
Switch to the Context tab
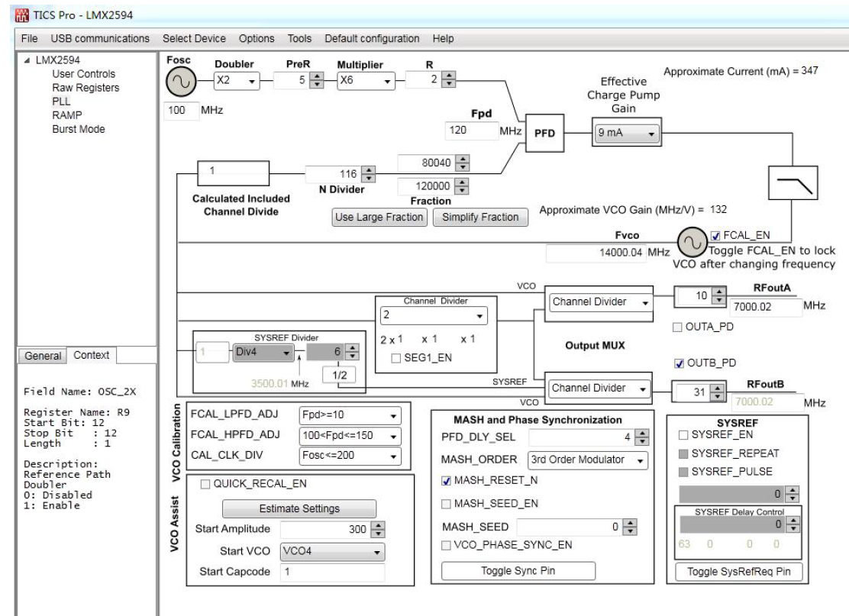(92, 355)
